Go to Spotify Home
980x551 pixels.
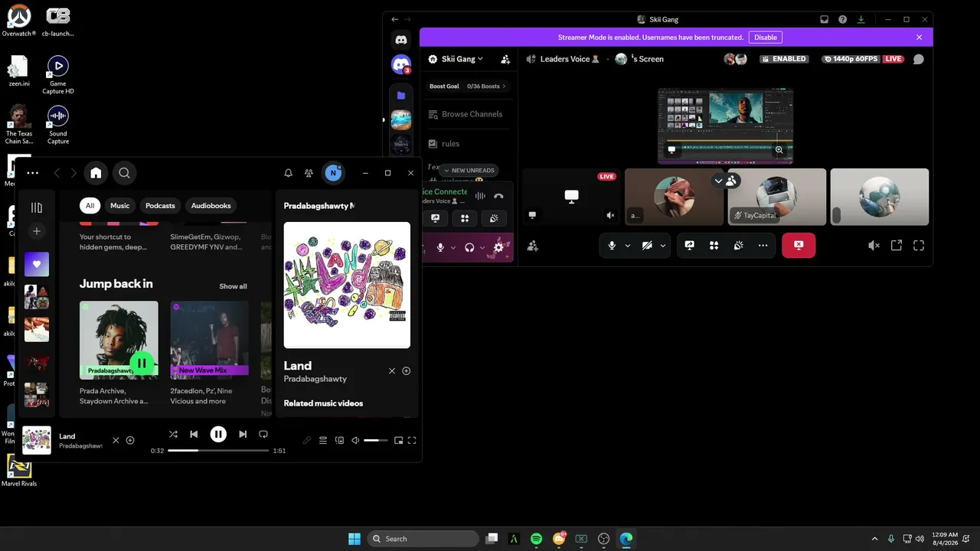(x=96, y=173)
